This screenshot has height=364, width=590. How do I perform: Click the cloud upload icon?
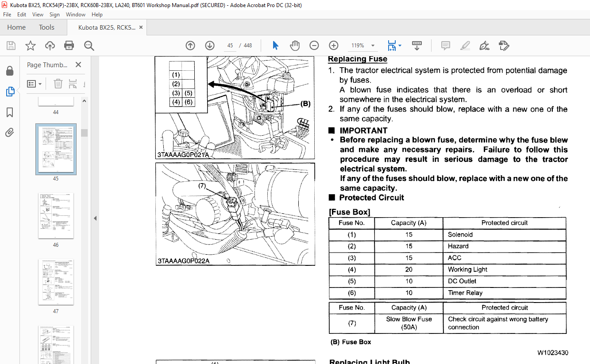pyautogui.click(x=50, y=46)
